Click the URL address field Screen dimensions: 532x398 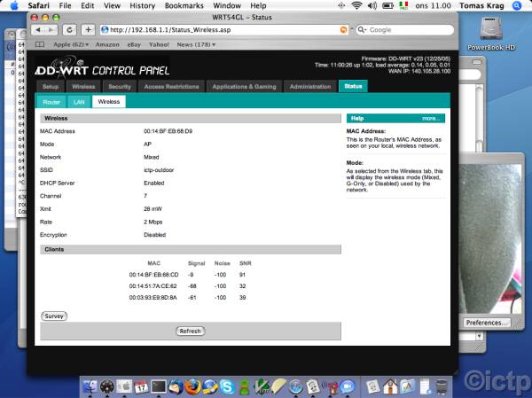pos(224,30)
